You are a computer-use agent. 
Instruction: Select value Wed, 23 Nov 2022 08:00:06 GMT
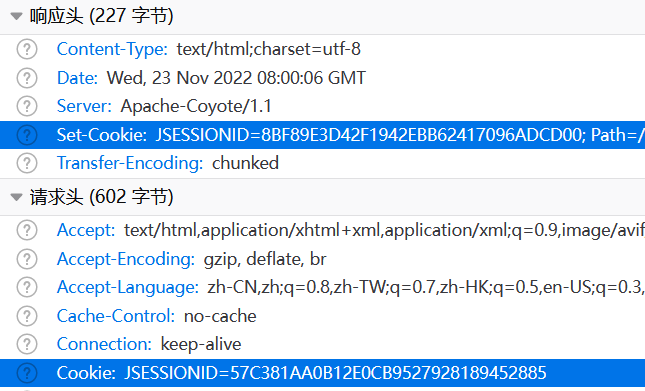(236, 78)
